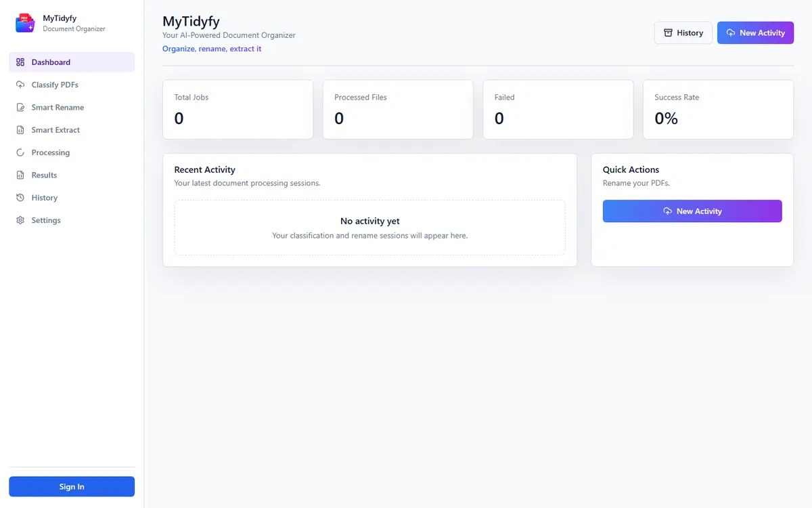Click the Processing spinner icon
812x508 pixels.
(x=20, y=152)
